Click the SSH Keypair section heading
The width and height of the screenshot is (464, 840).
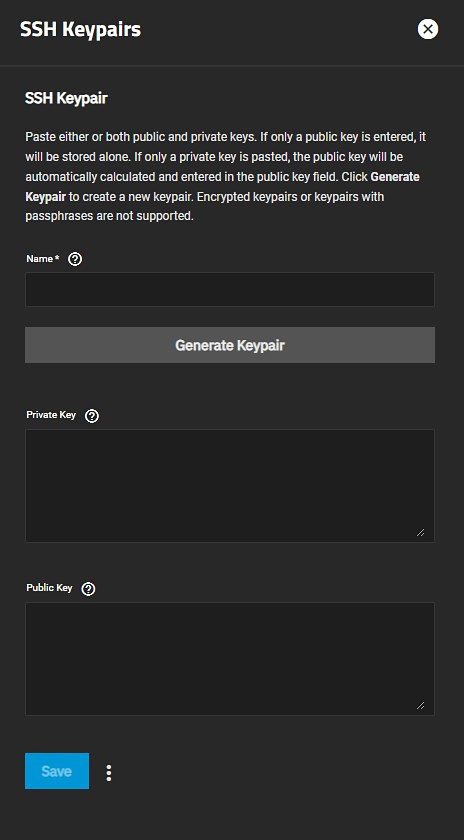[x=66, y=99]
